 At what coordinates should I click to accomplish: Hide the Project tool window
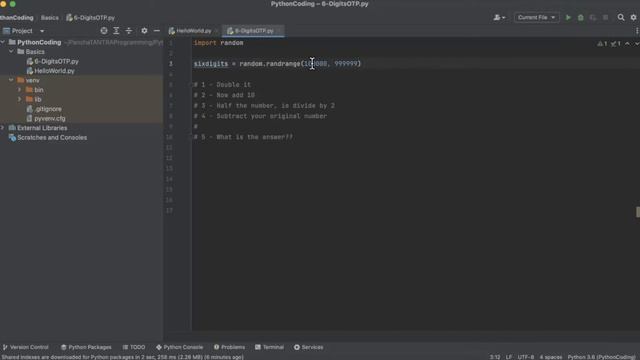click(x=157, y=31)
